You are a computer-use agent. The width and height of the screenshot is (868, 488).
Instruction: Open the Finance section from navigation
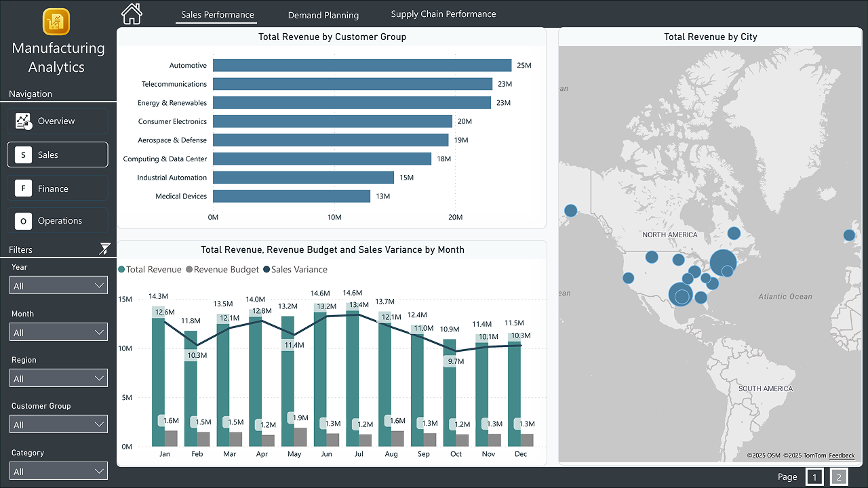(57, 188)
